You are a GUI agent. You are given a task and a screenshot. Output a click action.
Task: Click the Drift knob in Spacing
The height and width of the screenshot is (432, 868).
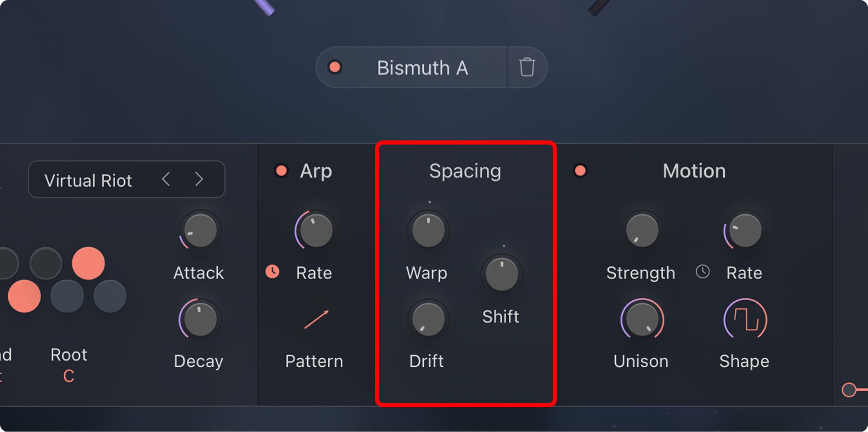(x=428, y=320)
